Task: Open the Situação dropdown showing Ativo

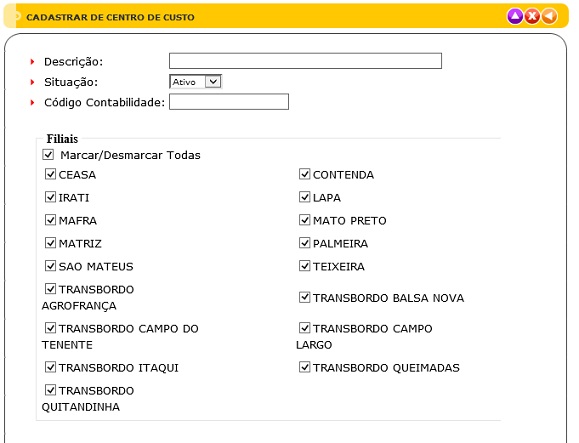Action: point(195,82)
